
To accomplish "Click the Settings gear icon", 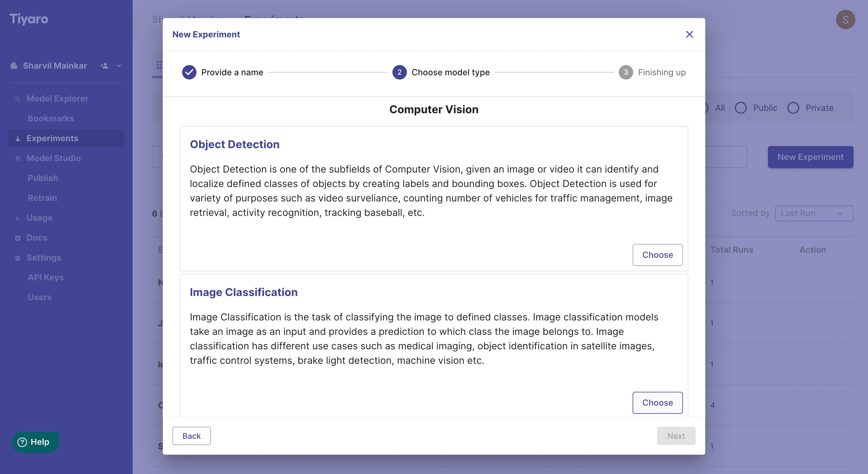I will coord(17,258).
